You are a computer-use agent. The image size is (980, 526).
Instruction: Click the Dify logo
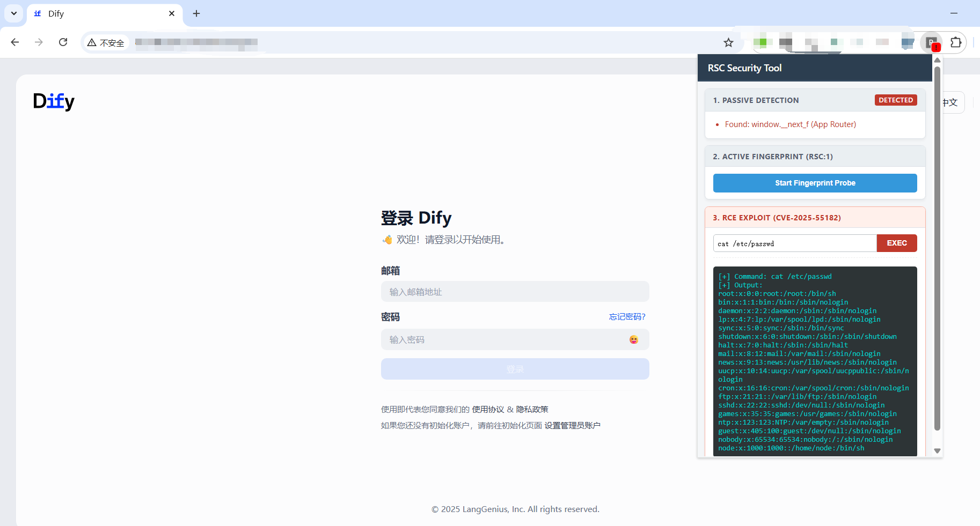click(54, 101)
